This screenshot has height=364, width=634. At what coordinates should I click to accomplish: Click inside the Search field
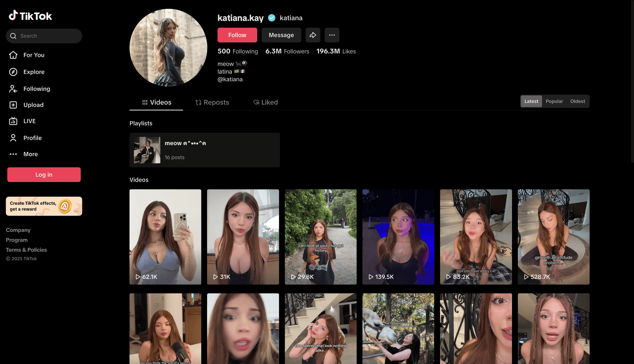47,36
